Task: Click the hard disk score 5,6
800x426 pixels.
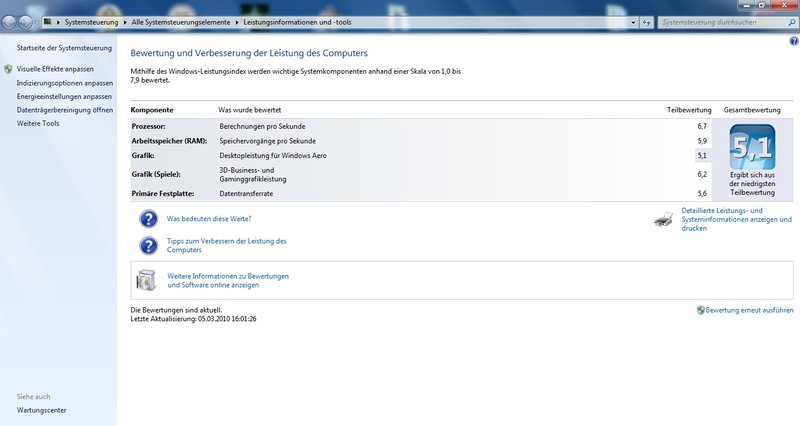Action: (702, 194)
